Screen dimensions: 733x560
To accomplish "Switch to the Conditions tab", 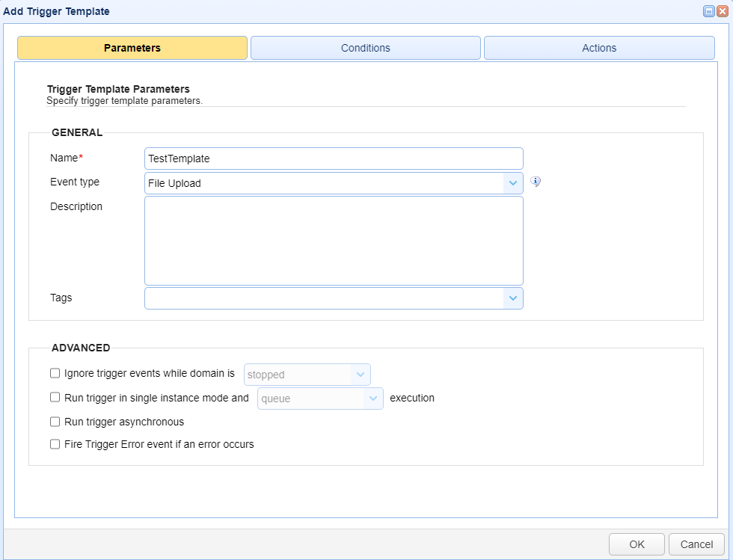I will [366, 48].
